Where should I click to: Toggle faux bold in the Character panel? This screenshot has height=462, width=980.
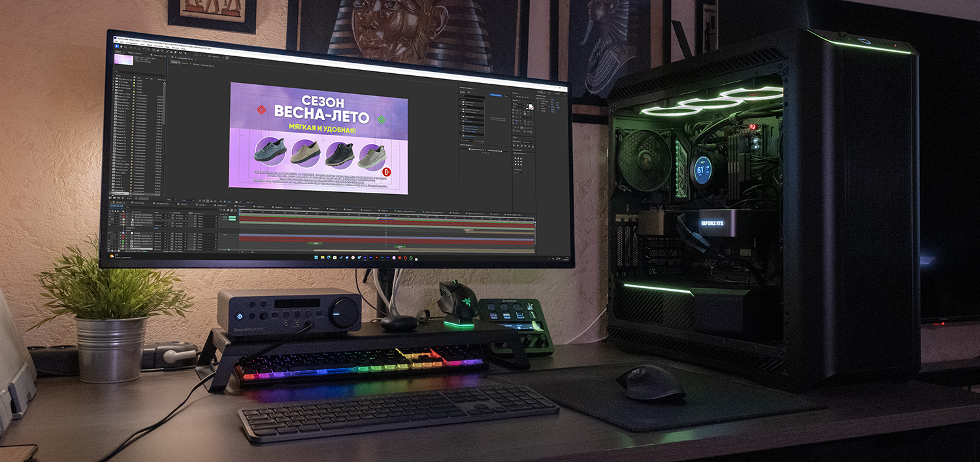pyautogui.click(x=515, y=127)
